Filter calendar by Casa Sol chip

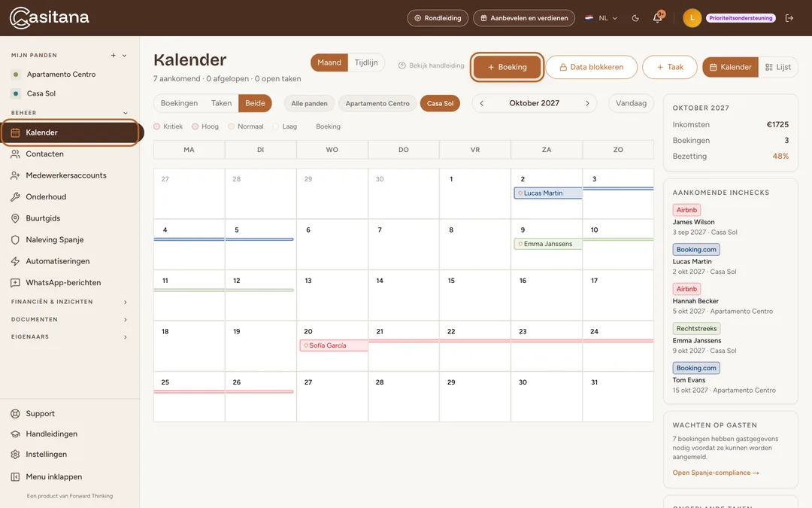click(440, 104)
